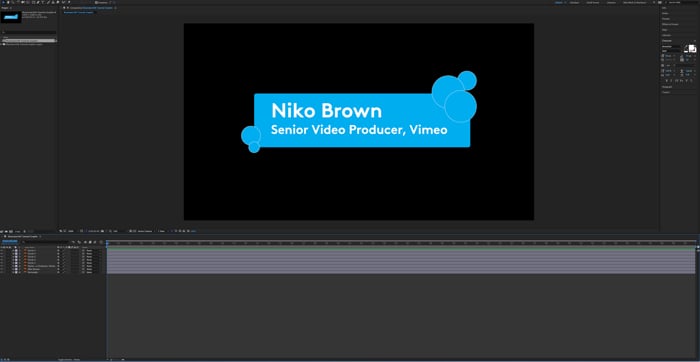
Task: Take a snapshot with the viewer camera icon
Action: 102,231
